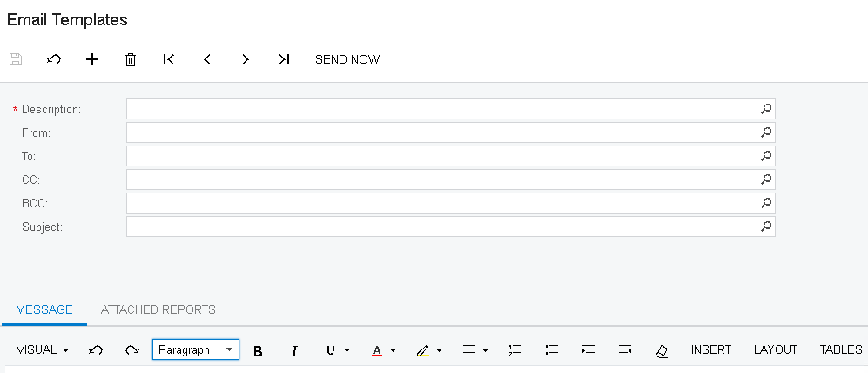Click the Cancel undo icon in top toolbar
Viewport: 868px width, 373px height.
(54, 59)
